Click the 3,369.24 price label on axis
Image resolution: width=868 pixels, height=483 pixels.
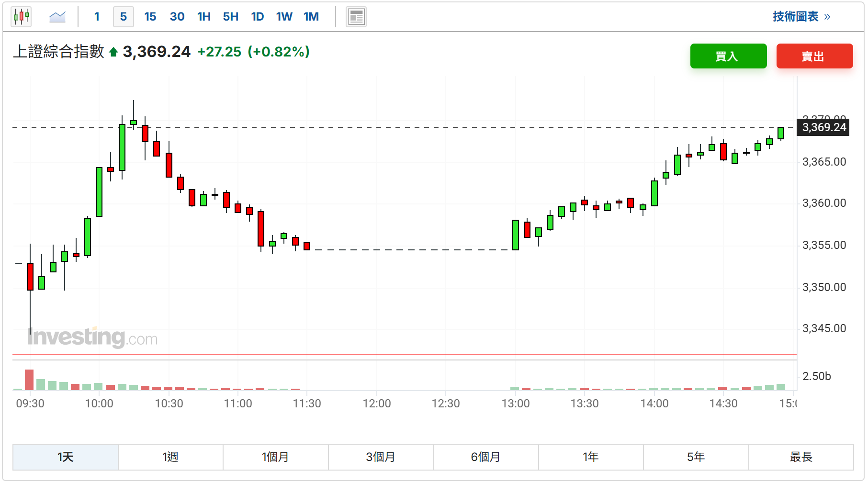(x=823, y=127)
